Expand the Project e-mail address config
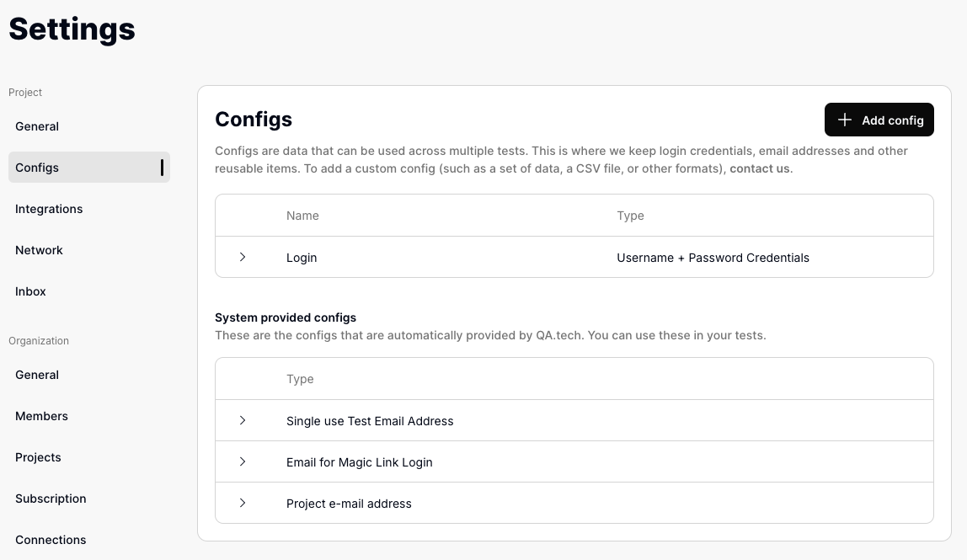This screenshot has width=967, height=560. pos(243,503)
